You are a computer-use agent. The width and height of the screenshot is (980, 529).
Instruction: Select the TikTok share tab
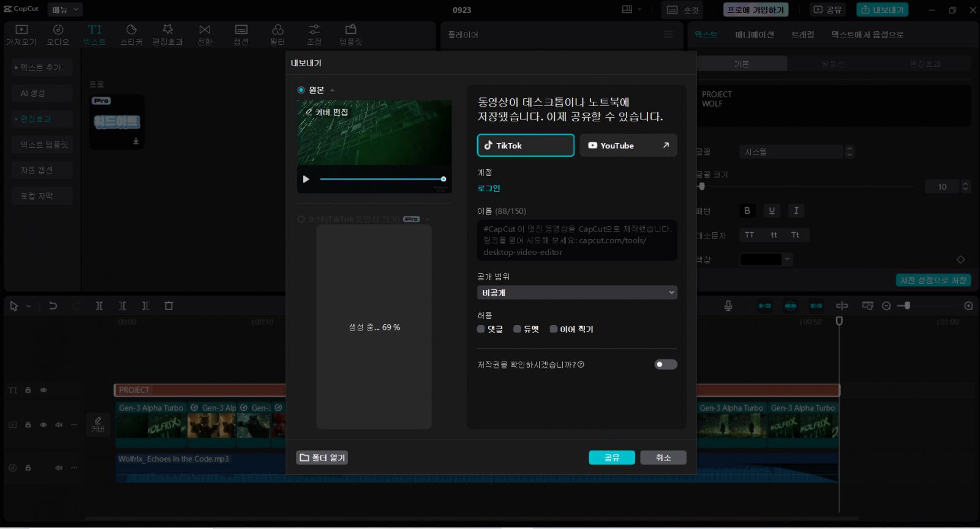[526, 145]
